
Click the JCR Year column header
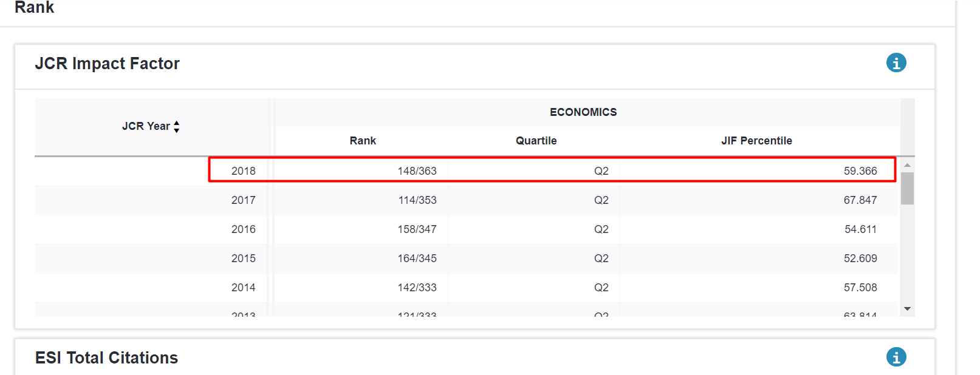coord(146,126)
